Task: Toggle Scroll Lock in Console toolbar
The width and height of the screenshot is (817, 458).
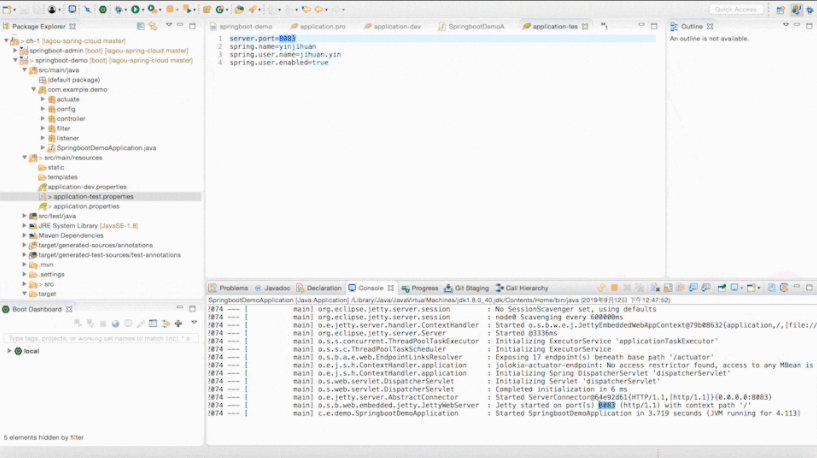Action: point(668,288)
